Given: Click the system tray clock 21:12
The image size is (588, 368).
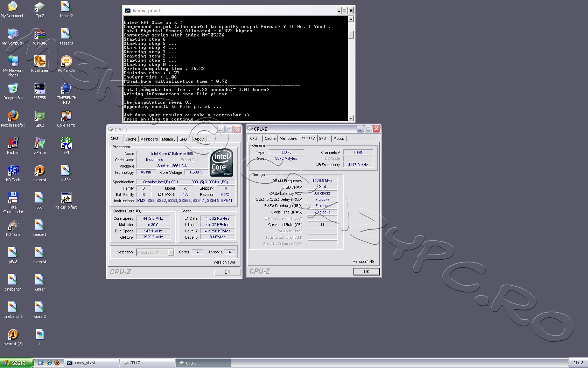Looking at the screenshot, I should (578, 363).
